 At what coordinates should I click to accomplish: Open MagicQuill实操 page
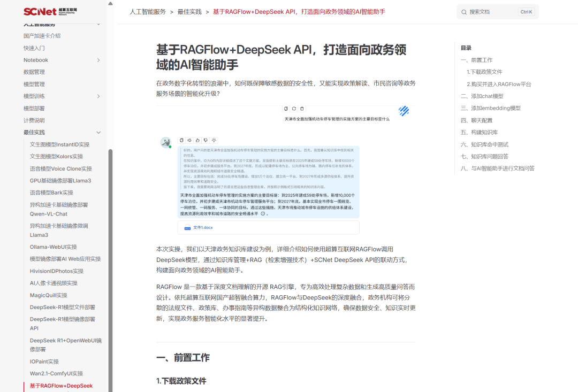[x=49, y=295]
